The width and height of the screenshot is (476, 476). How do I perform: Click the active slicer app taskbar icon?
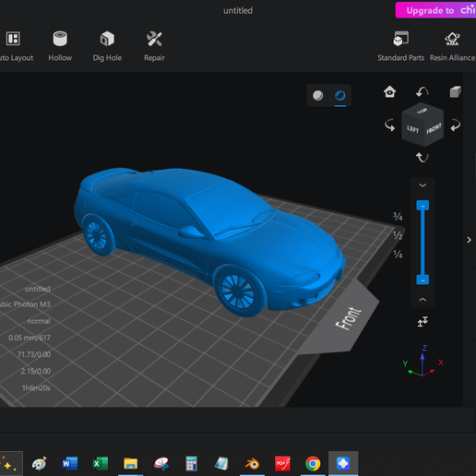[343, 464]
